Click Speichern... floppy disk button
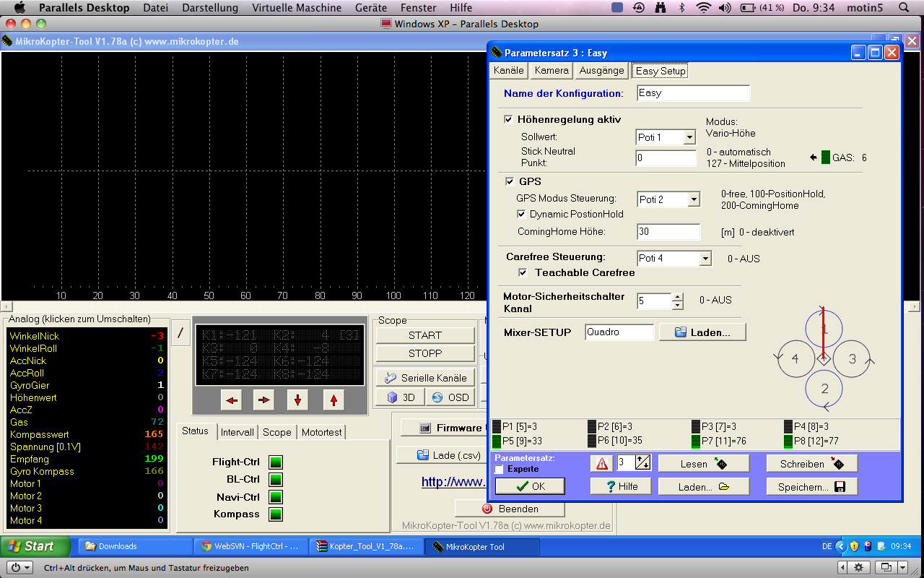 tap(812, 486)
